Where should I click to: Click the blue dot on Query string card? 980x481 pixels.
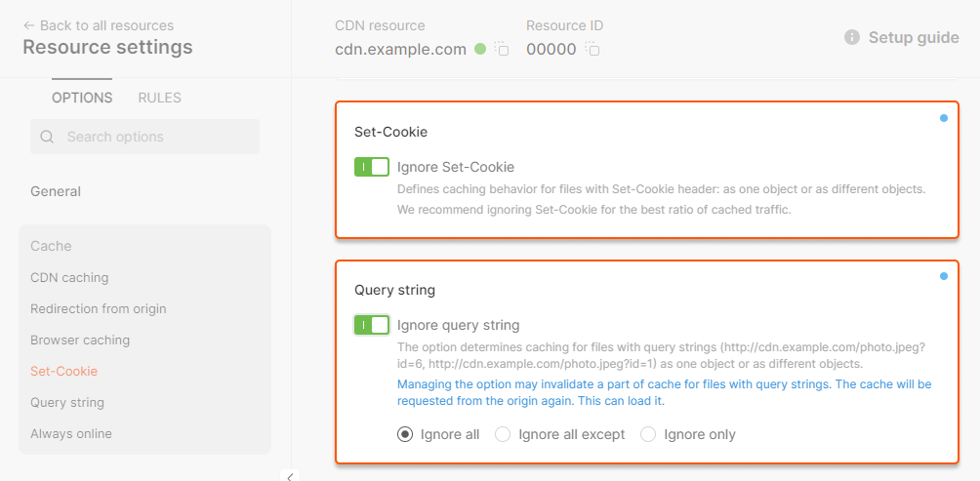[x=943, y=276]
